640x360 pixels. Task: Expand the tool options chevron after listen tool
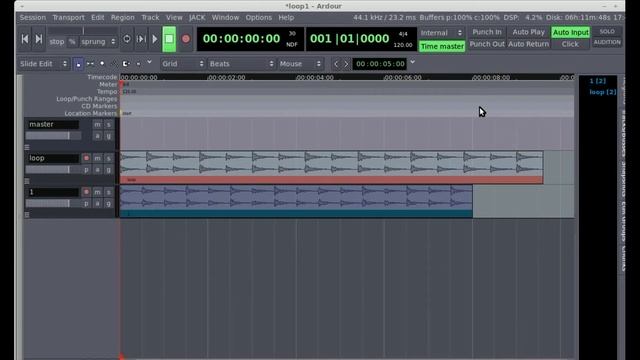tap(149, 62)
